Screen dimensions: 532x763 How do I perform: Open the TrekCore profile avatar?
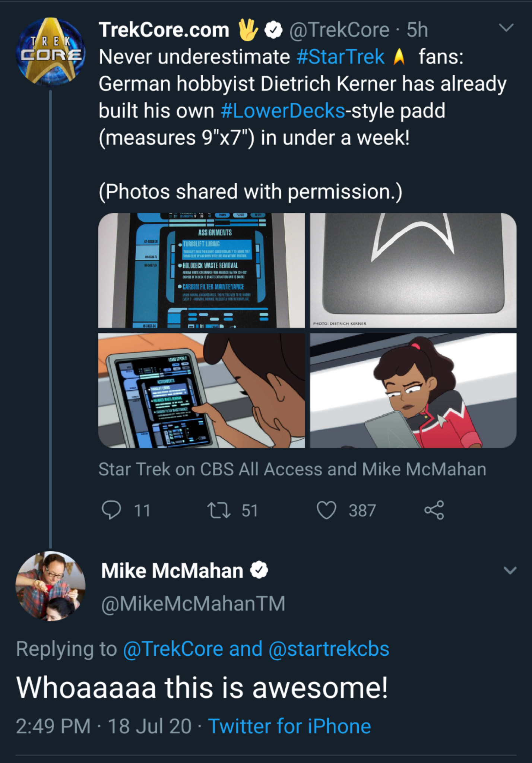pos(50,51)
